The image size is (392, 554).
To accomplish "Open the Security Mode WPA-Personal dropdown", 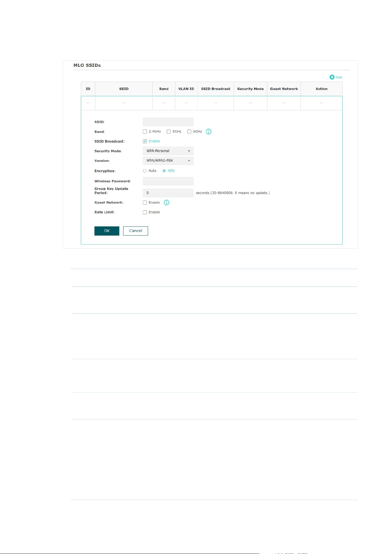I will coord(168,151).
